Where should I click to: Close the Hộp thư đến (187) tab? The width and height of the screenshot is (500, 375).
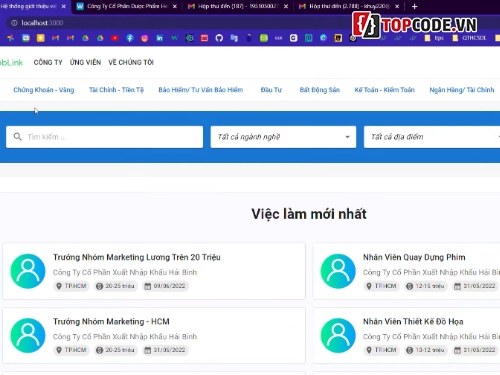click(286, 6)
